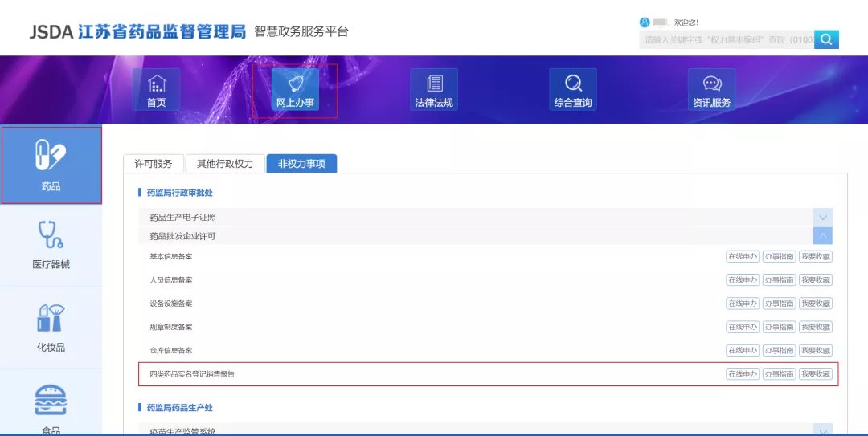Screen dimensions: 868x436
Task: Click 我要收藏 for 仓库信息备案
Action: (x=816, y=350)
